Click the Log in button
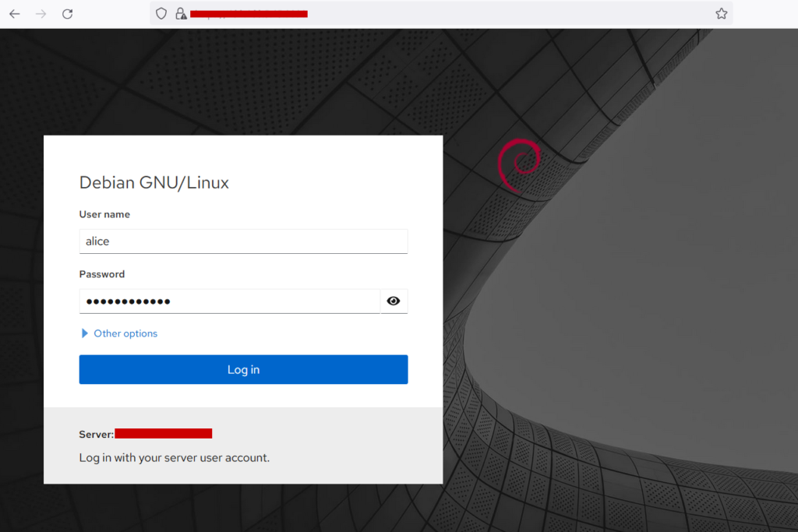The image size is (798, 532). pyautogui.click(x=243, y=369)
